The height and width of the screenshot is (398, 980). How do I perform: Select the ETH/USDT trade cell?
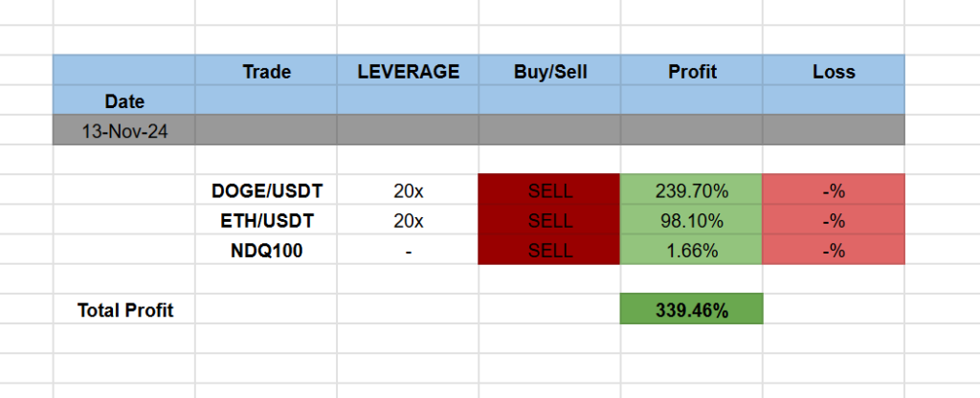point(266,221)
